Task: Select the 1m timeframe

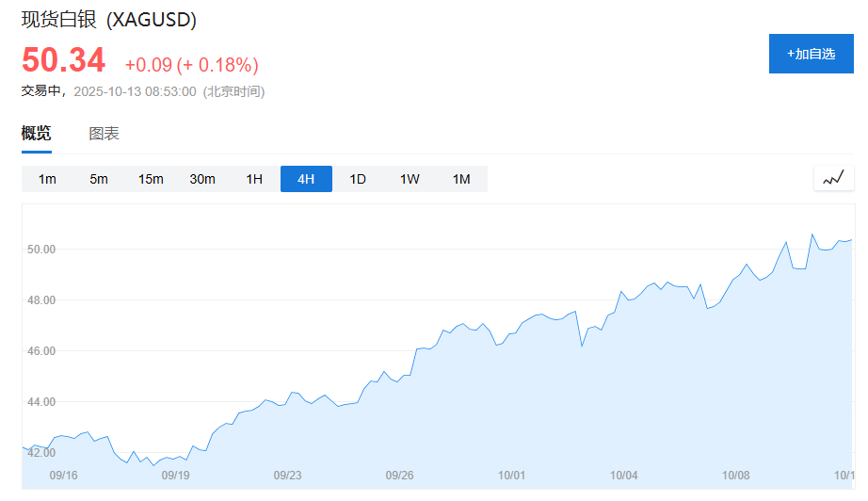Action: (47, 179)
